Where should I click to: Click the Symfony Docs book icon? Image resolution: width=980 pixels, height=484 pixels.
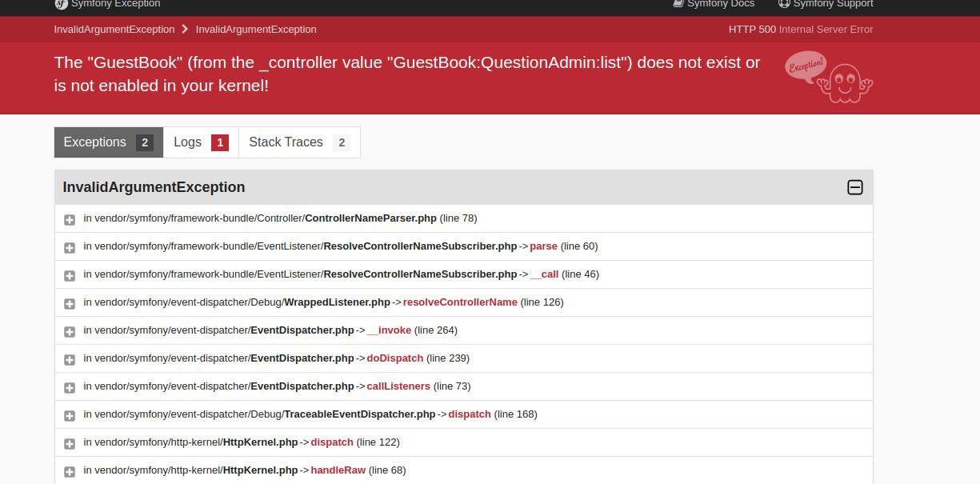(678, 3)
